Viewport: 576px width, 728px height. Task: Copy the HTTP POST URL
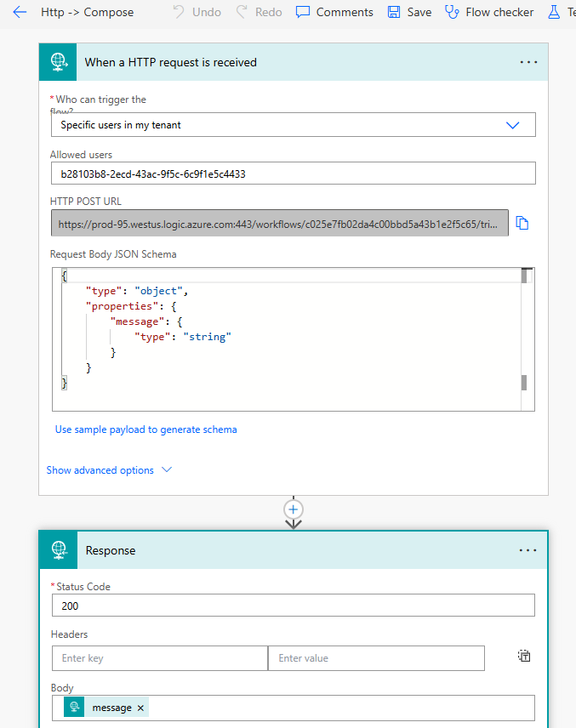coord(522,222)
